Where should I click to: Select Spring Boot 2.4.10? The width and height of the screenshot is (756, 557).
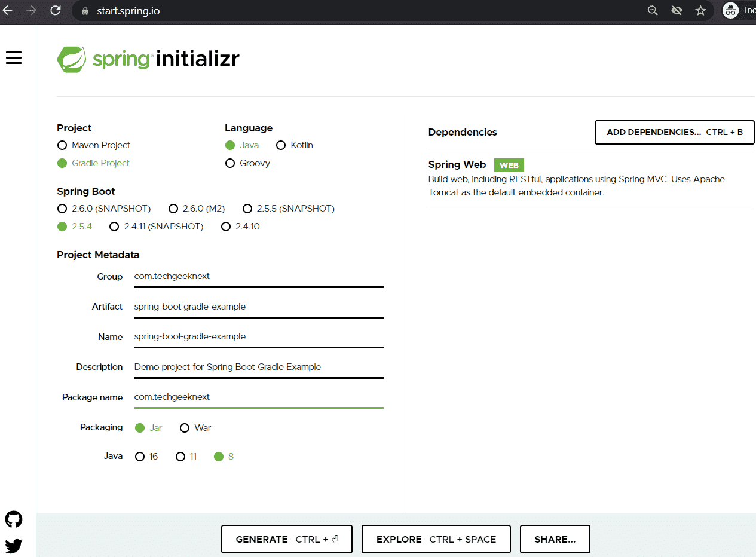coord(240,227)
